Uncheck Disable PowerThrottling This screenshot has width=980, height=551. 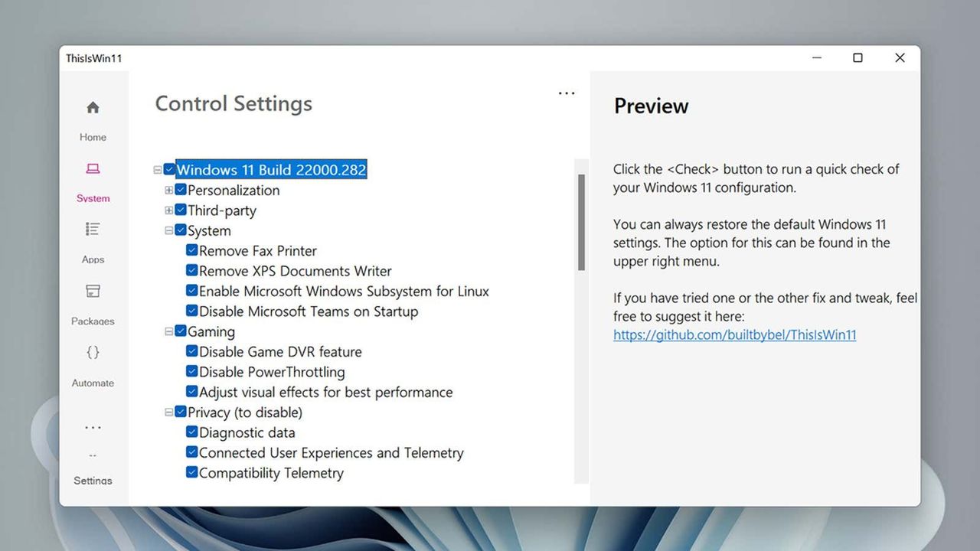(x=192, y=371)
